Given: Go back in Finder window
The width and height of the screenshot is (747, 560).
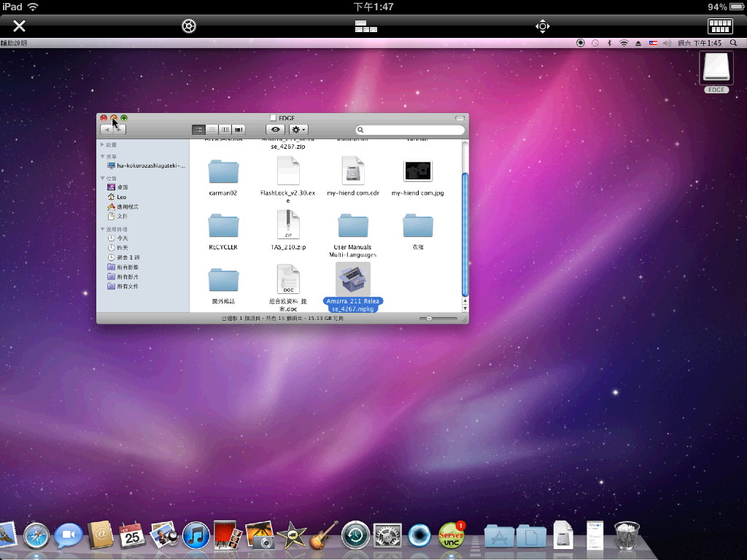Looking at the screenshot, I should [107, 130].
